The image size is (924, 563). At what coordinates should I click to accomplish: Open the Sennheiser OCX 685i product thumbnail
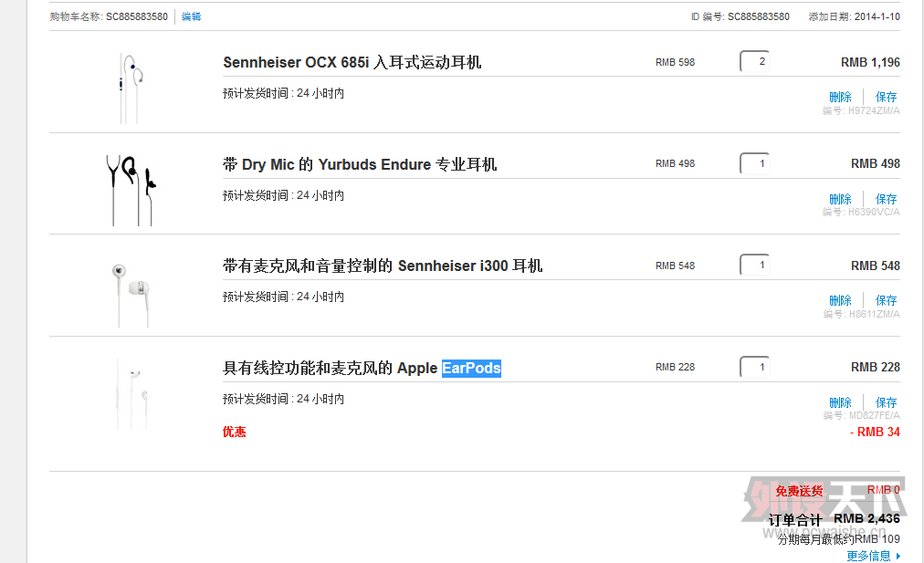[x=129, y=88]
